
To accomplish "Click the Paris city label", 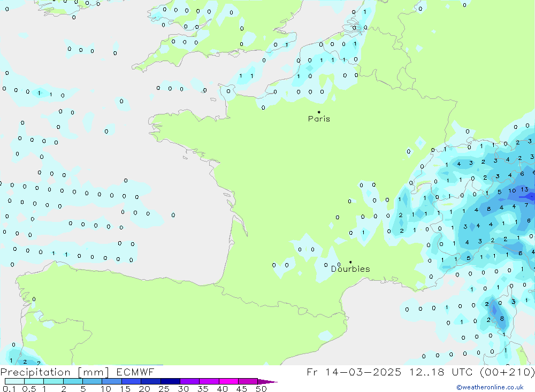I will (319, 119).
